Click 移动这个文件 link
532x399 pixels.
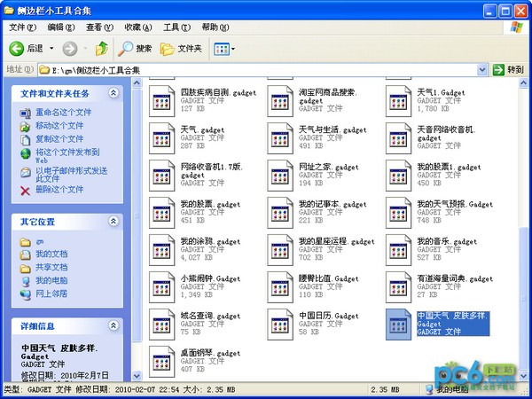(59, 126)
